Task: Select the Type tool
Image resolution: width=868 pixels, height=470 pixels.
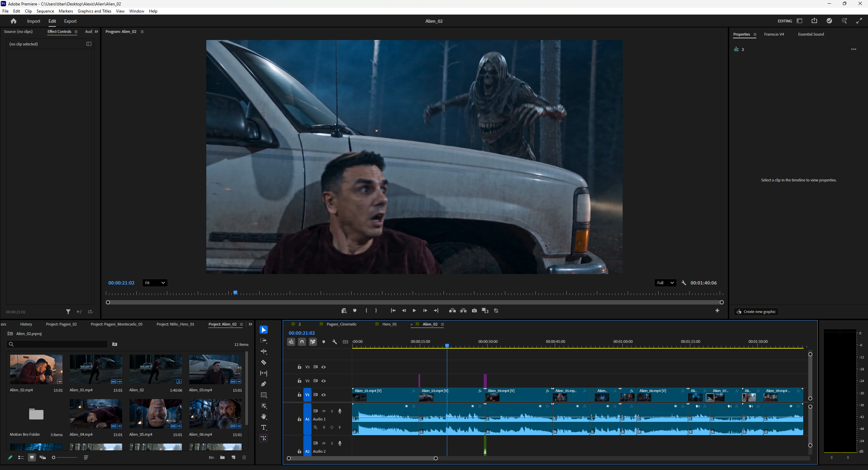Action: [x=264, y=427]
